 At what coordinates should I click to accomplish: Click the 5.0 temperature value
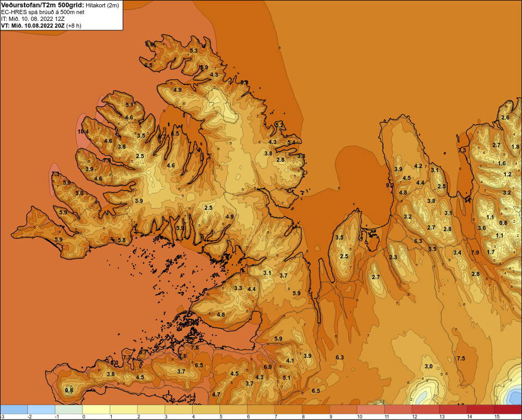pos(79,193)
